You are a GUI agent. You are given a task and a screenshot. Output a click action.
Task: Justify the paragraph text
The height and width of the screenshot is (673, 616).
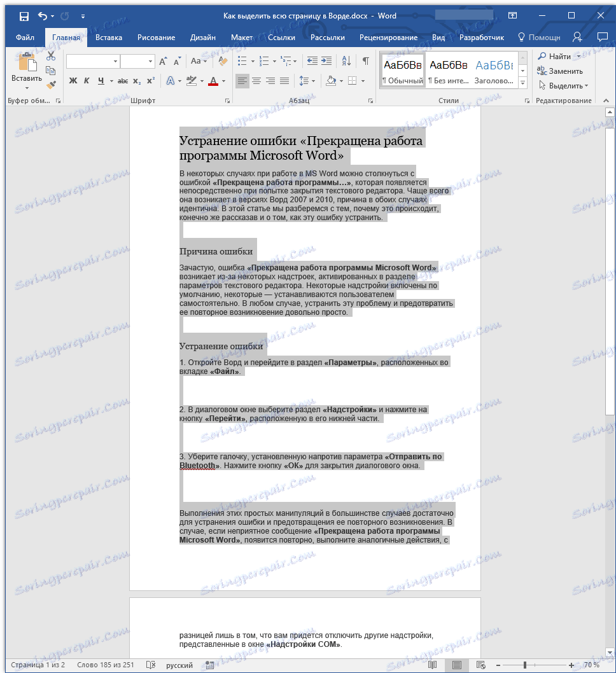pos(284,81)
